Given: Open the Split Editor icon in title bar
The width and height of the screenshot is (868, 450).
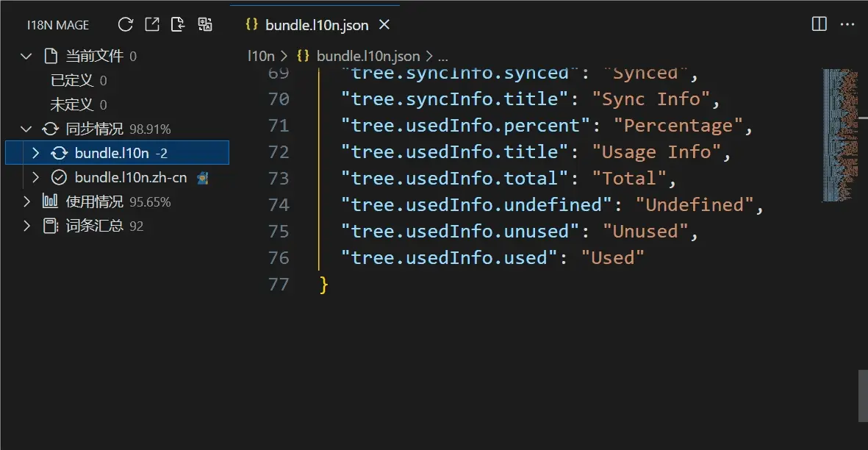Looking at the screenshot, I should click(818, 24).
